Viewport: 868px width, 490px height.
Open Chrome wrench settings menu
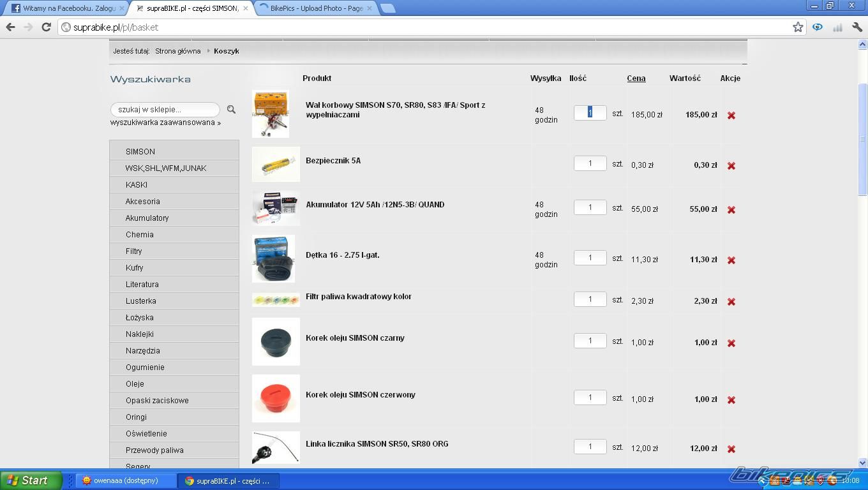(x=857, y=27)
